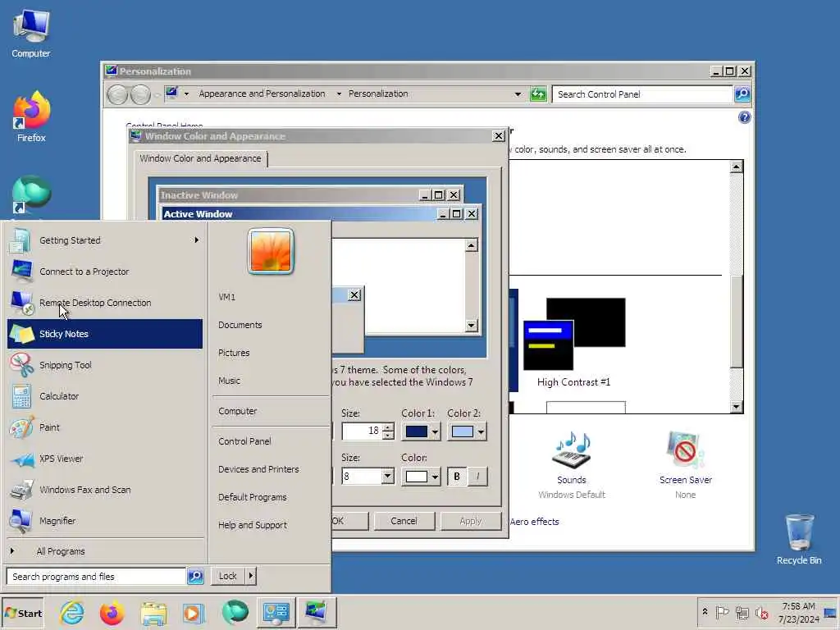The width and height of the screenshot is (840, 630).
Task: Click Search programs and files box
Action: coord(97,577)
